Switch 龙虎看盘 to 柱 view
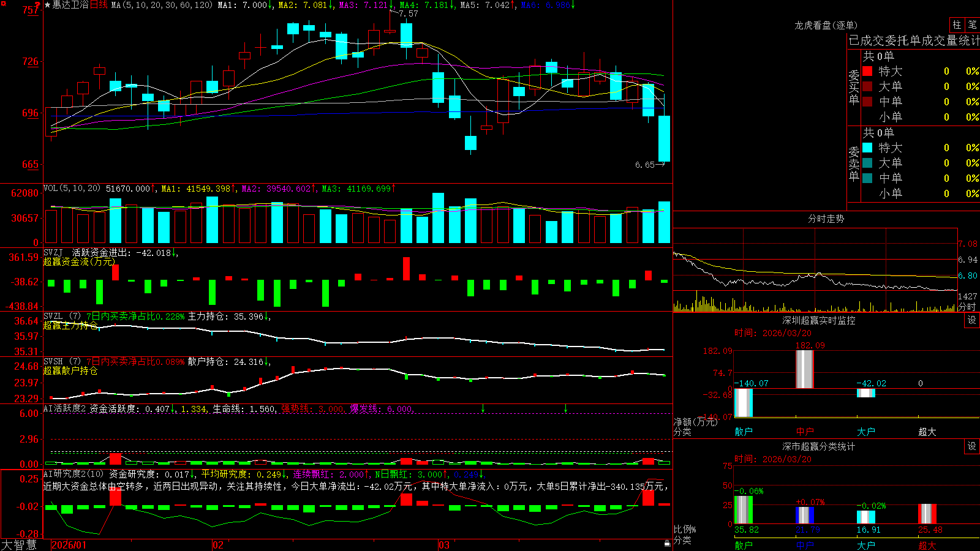This screenshot has width=980, height=551. tap(957, 24)
